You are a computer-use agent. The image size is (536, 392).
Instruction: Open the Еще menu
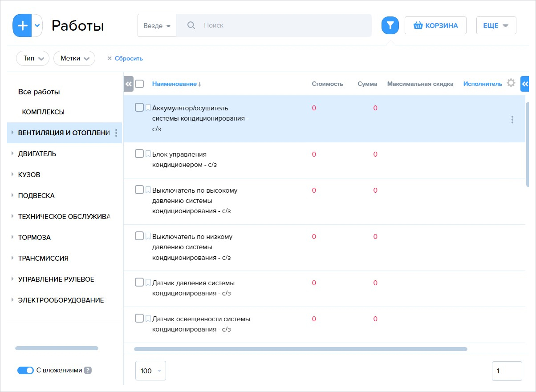(x=496, y=25)
